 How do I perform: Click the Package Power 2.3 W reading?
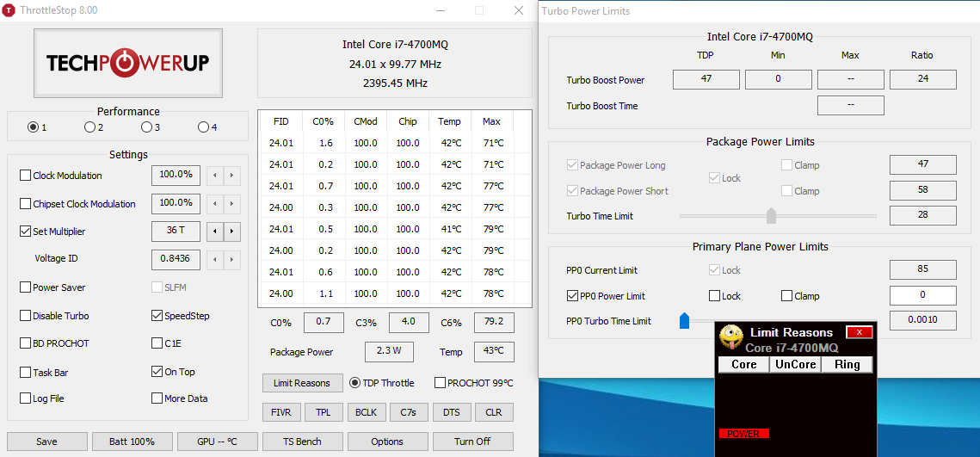point(389,351)
